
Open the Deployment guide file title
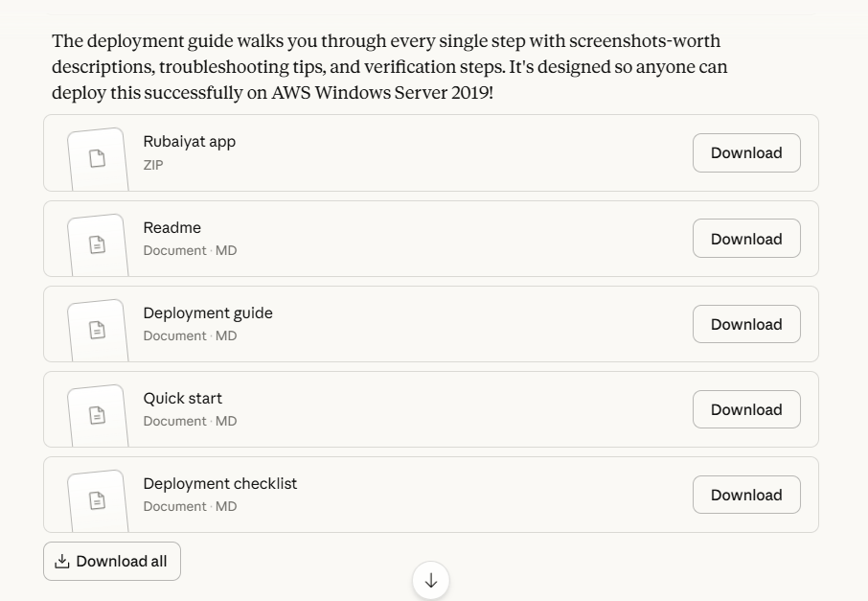tap(208, 313)
